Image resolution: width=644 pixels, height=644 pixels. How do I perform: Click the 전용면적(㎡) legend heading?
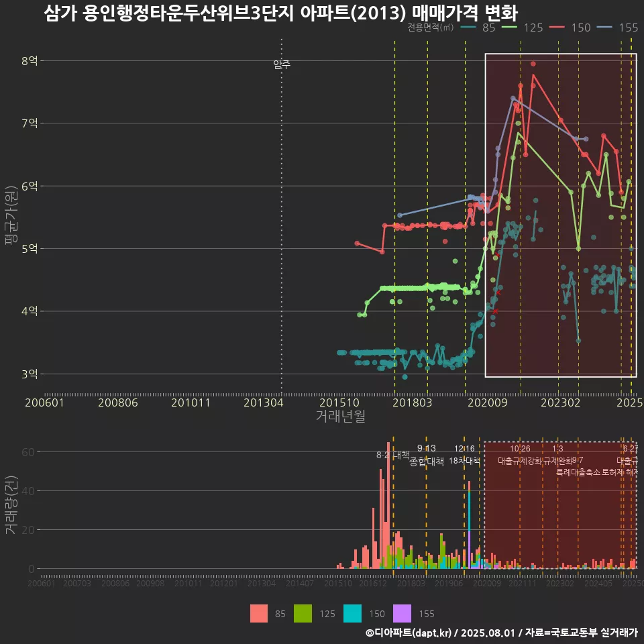pyautogui.click(x=431, y=28)
